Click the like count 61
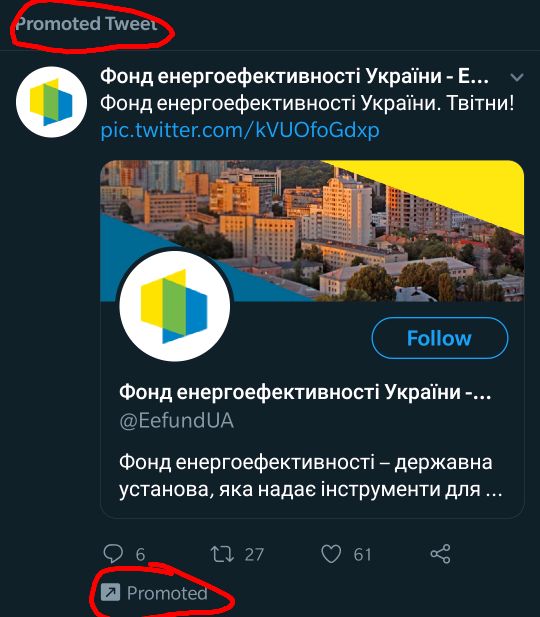The image size is (540, 617). (362, 554)
